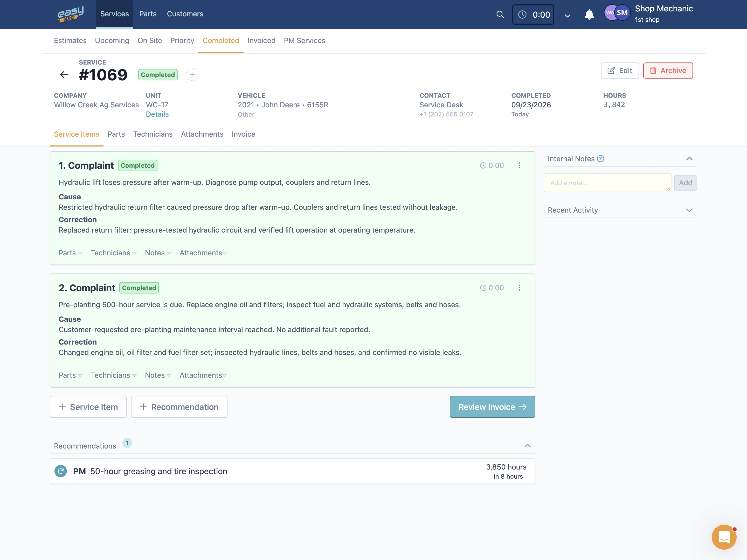Click the SM user avatar
Image resolution: width=747 pixels, height=560 pixels.
[x=622, y=13]
